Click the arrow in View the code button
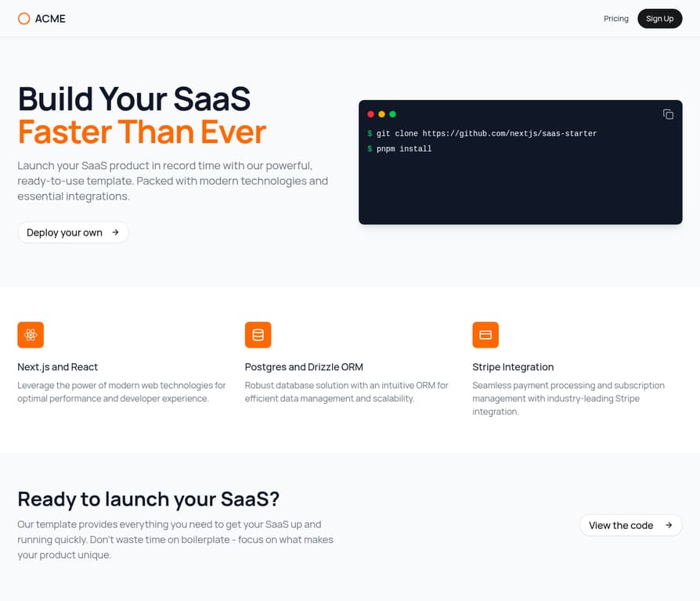 coord(669,525)
